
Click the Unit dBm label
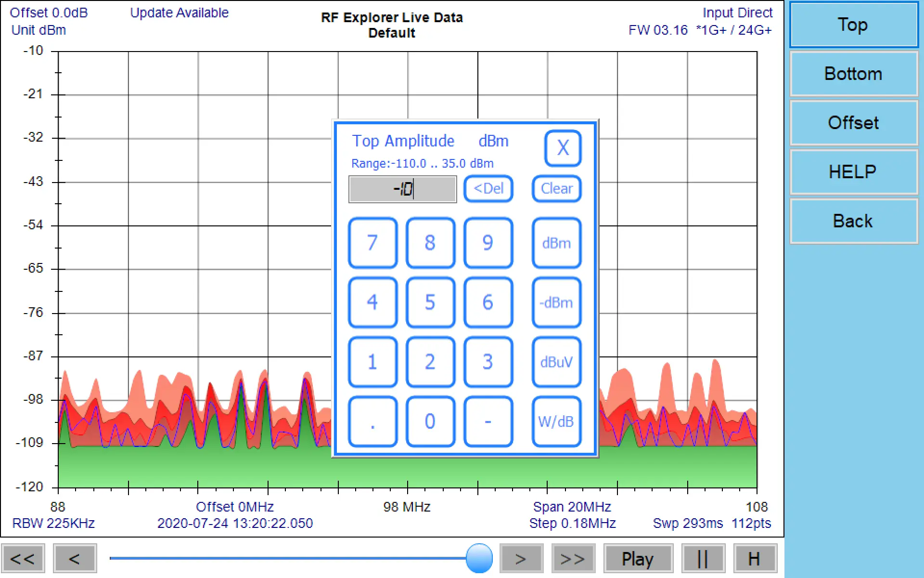[38, 30]
